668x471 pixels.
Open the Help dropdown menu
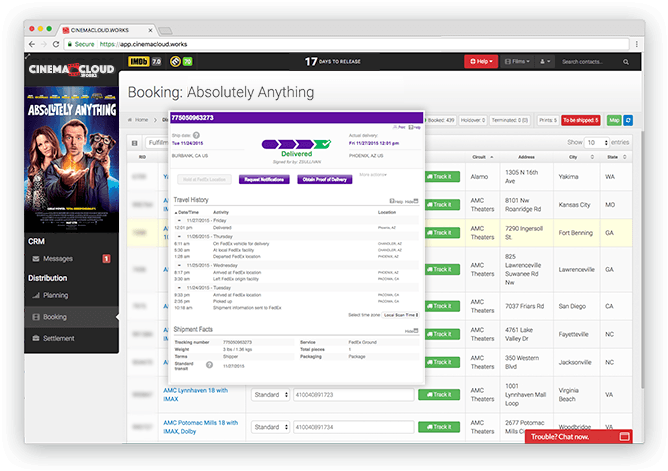[x=479, y=62]
